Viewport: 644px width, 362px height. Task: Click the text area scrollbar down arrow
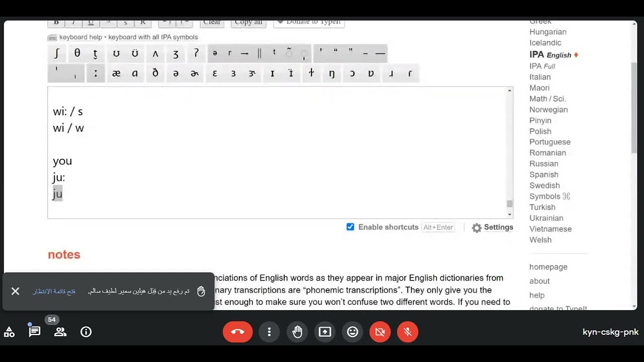click(510, 215)
